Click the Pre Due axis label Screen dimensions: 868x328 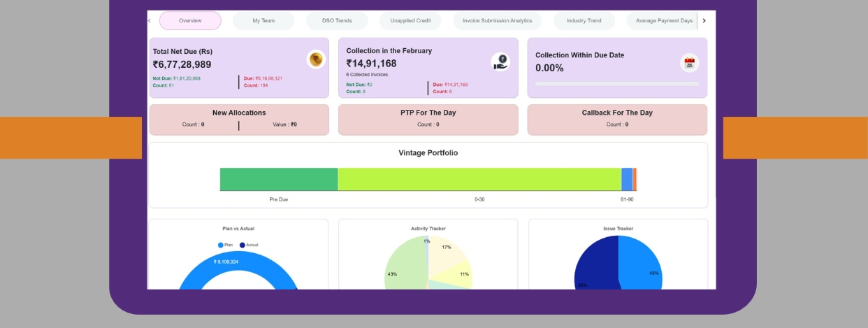coord(279,199)
